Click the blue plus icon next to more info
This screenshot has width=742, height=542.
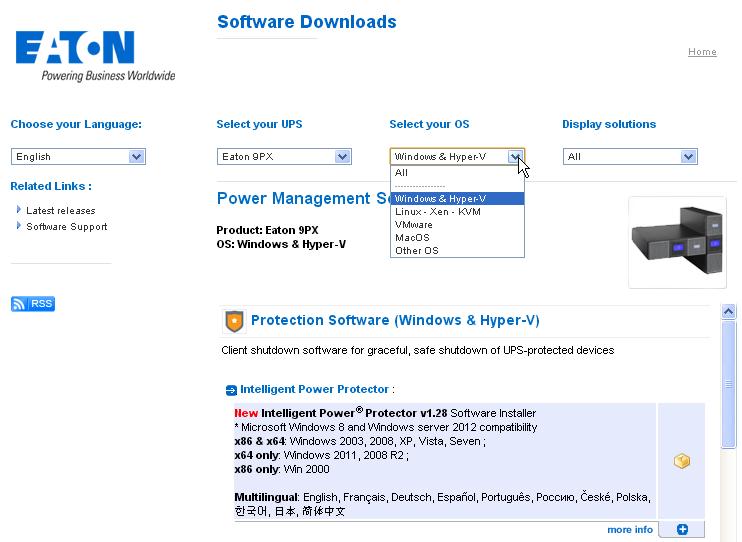(x=682, y=529)
